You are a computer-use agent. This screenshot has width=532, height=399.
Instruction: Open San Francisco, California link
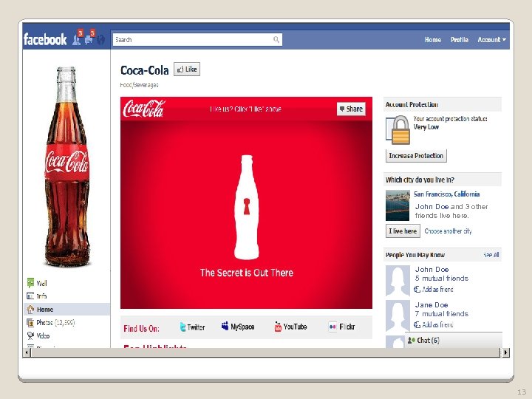coord(446,194)
